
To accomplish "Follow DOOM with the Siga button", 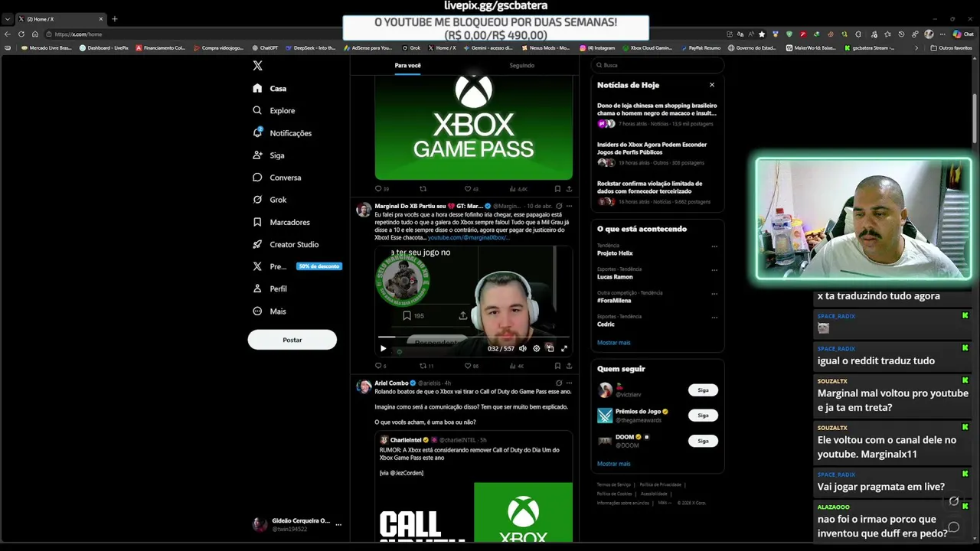I will tap(703, 441).
